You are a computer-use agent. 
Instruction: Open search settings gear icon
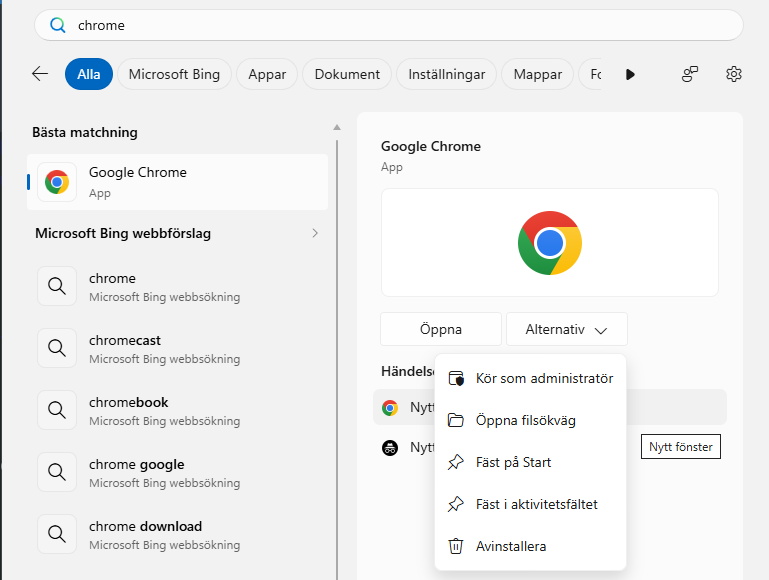pos(734,74)
